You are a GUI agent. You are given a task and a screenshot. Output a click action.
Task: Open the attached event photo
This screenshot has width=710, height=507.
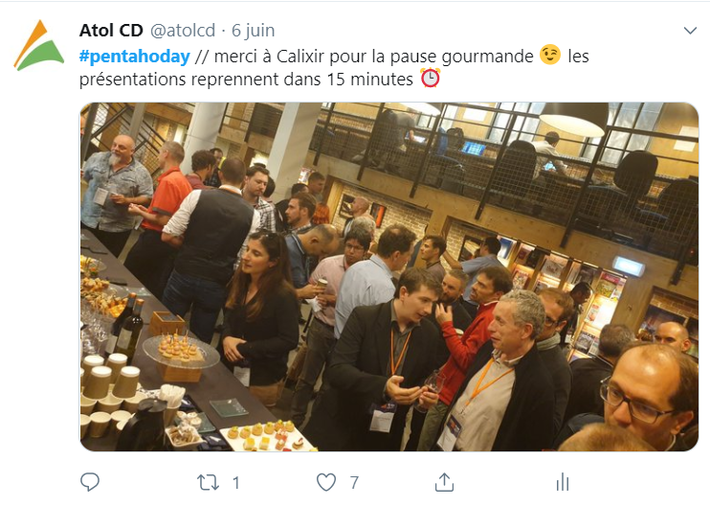click(389, 277)
